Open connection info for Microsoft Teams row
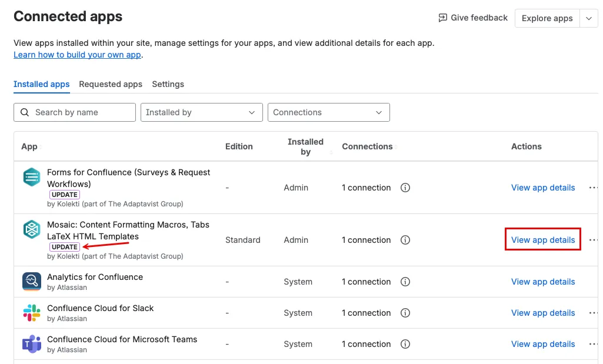 coord(405,344)
